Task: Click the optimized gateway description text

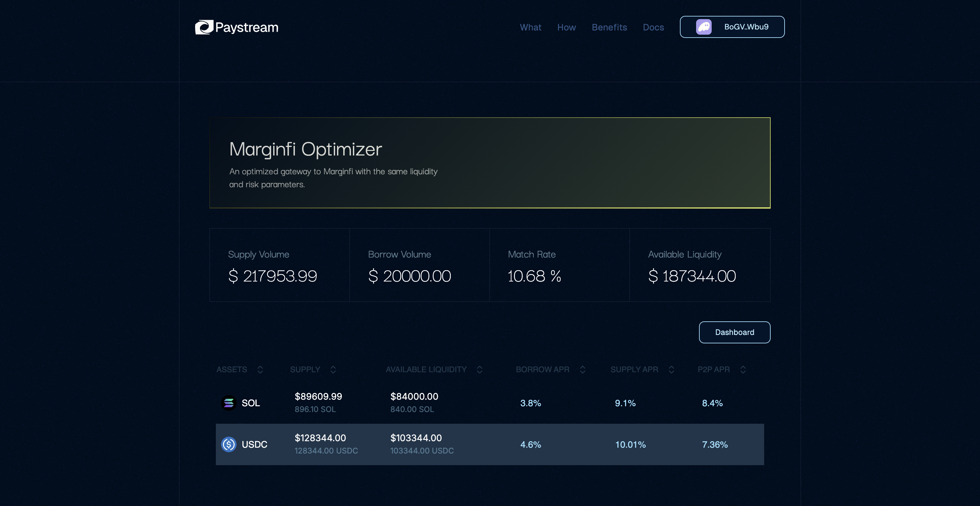Action: tap(333, 178)
